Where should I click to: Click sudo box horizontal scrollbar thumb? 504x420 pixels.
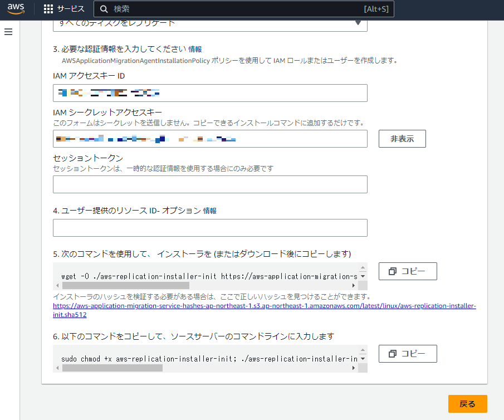coord(112,368)
